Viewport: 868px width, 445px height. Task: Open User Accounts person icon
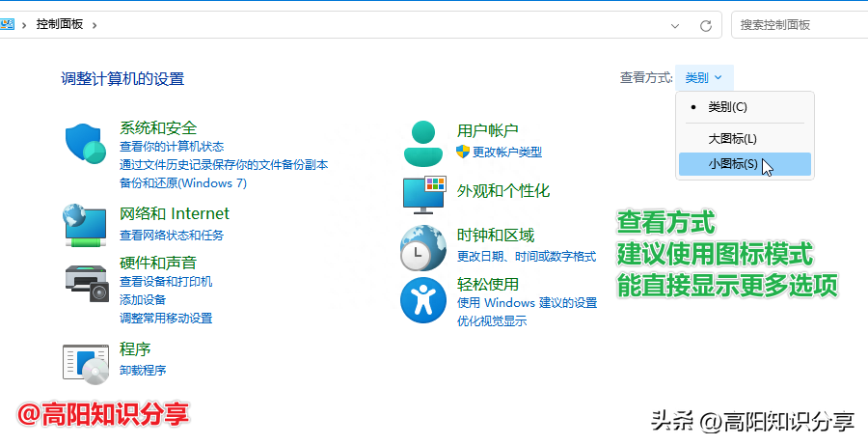pos(423,143)
